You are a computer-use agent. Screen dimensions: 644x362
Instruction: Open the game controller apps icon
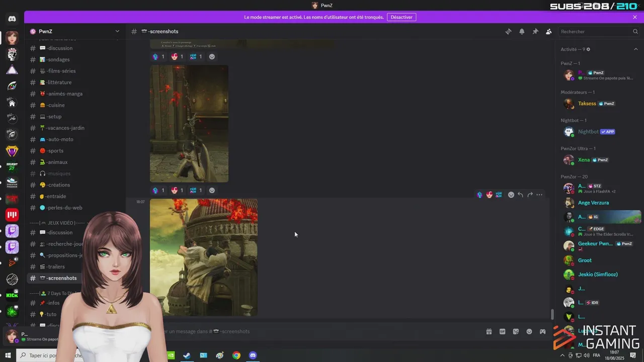542,331
